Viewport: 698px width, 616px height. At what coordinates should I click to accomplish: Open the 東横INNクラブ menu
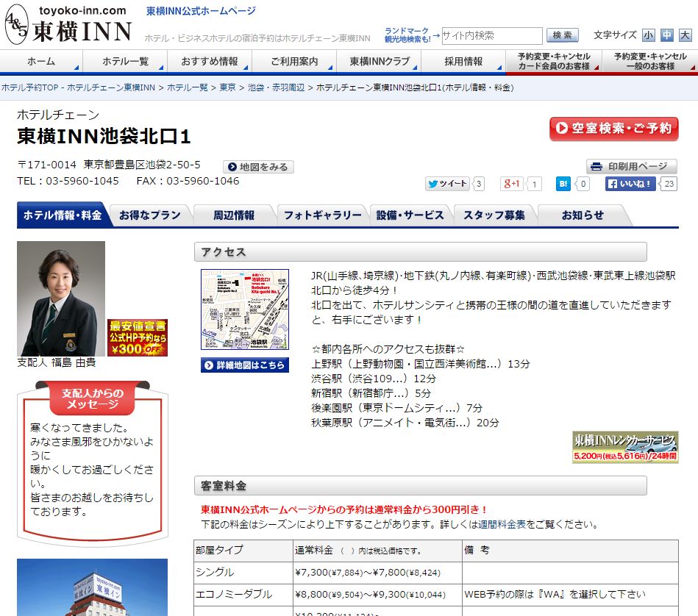[x=379, y=61]
